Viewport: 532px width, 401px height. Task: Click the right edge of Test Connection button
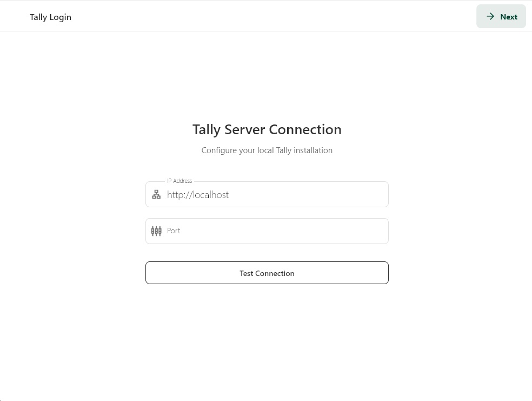[383, 273]
